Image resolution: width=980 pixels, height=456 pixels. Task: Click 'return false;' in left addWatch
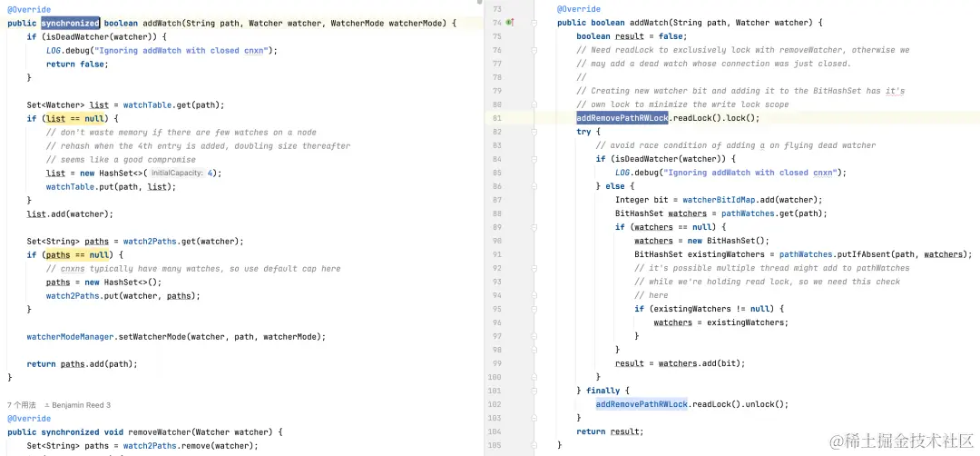coord(77,64)
